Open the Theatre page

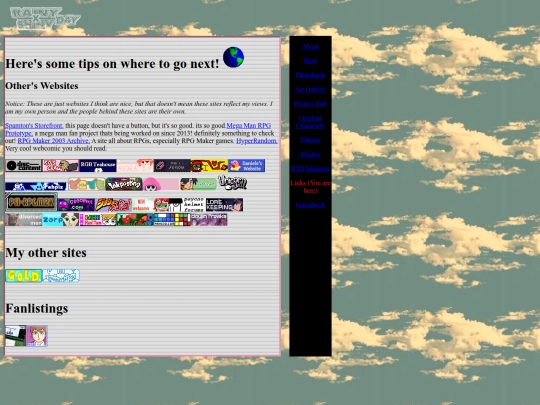310,140
